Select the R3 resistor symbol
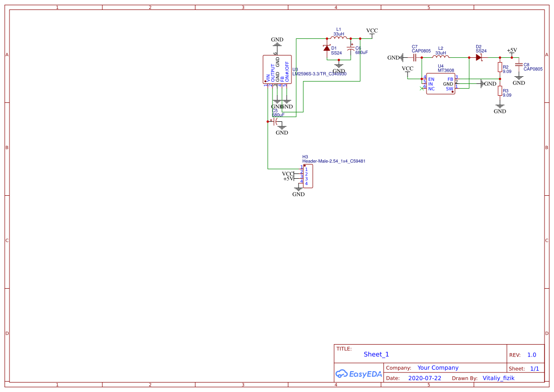Screen dimensions: 554x392 pyautogui.click(x=500, y=91)
